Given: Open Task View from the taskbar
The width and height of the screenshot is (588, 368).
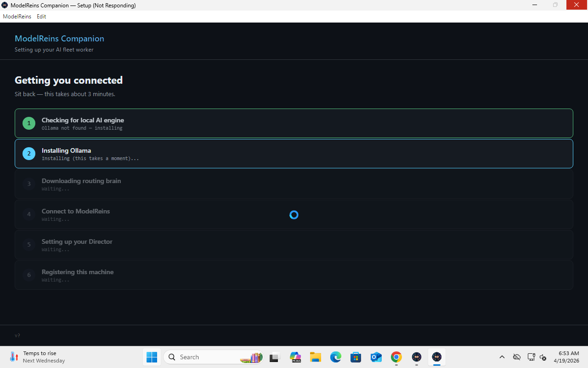Looking at the screenshot, I should [275, 357].
